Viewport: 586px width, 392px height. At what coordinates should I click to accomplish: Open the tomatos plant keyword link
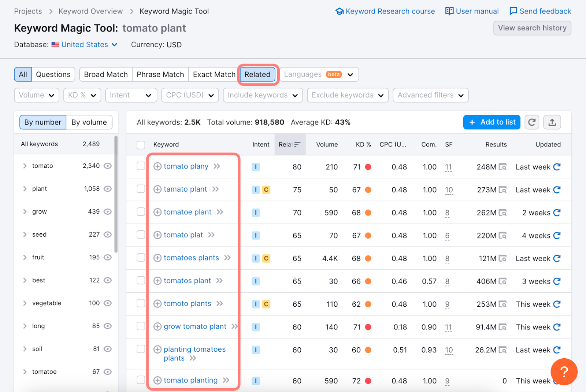[187, 281]
